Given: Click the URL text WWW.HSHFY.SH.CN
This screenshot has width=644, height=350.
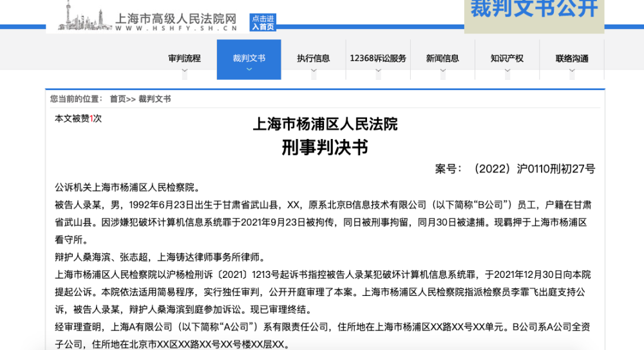Looking at the screenshot, I should [x=176, y=28].
